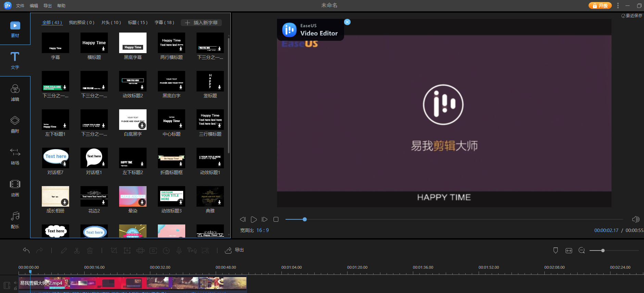Step to next frame

pos(265,219)
